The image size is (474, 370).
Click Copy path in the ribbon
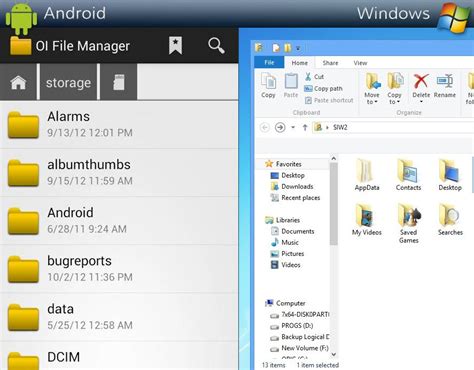[323, 88]
